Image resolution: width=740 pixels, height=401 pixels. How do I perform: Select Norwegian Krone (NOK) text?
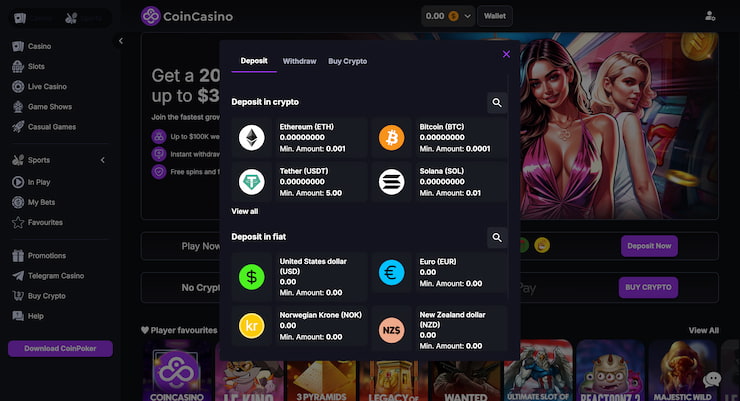(320, 315)
